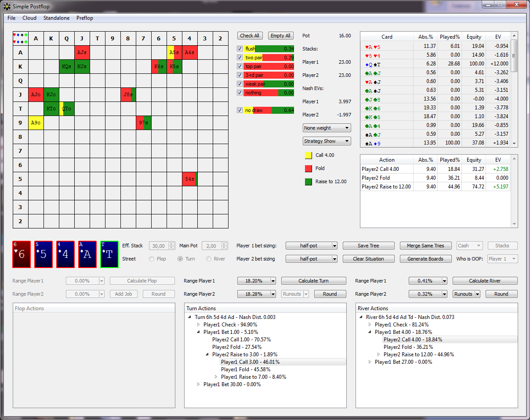This screenshot has width=530, height=420.
Task: Click the red Fold color swatch
Action: 309,168
